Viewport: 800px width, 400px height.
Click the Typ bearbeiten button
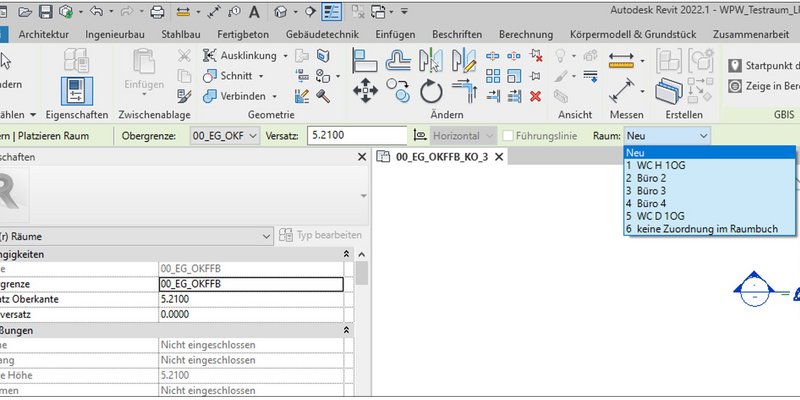point(321,235)
